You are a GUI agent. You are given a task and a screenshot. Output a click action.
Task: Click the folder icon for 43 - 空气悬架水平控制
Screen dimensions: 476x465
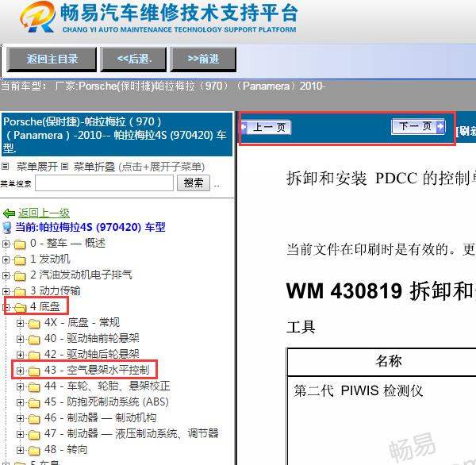[x=34, y=371]
